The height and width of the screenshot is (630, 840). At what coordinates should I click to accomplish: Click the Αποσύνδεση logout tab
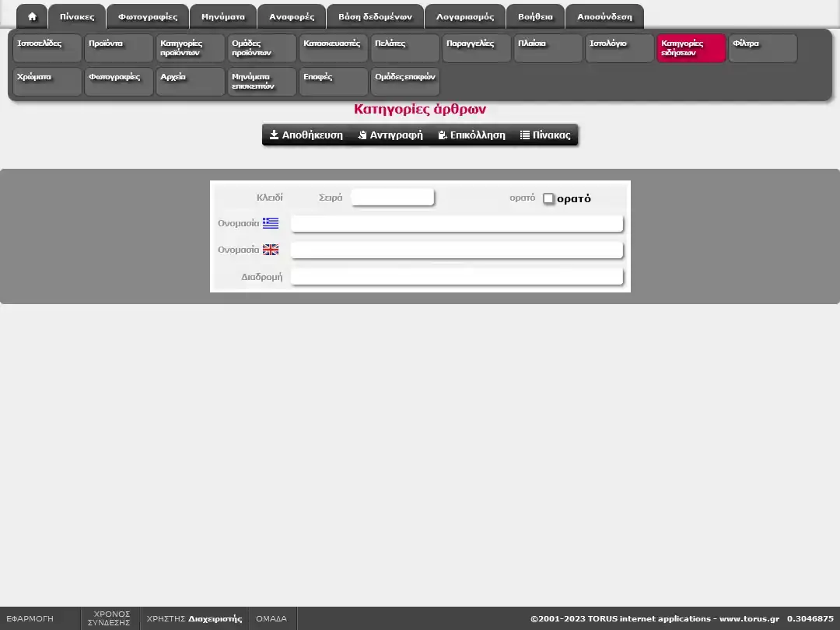pos(604,16)
